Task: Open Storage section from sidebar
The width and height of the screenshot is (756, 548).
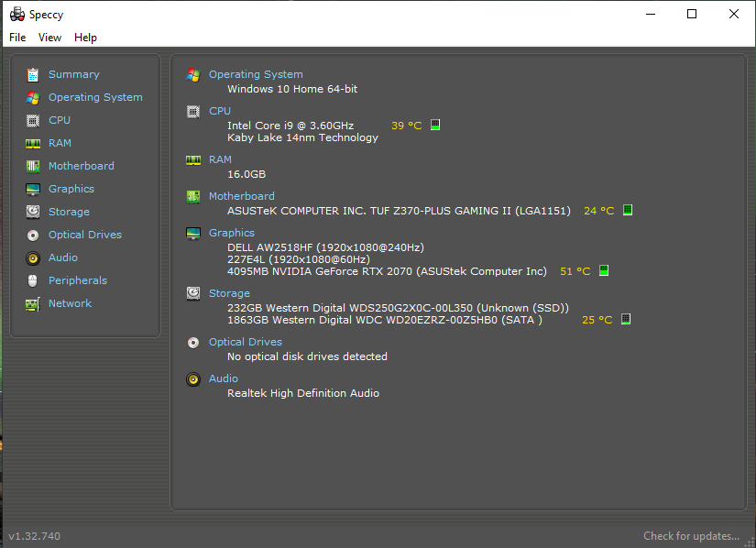Action: [x=69, y=212]
